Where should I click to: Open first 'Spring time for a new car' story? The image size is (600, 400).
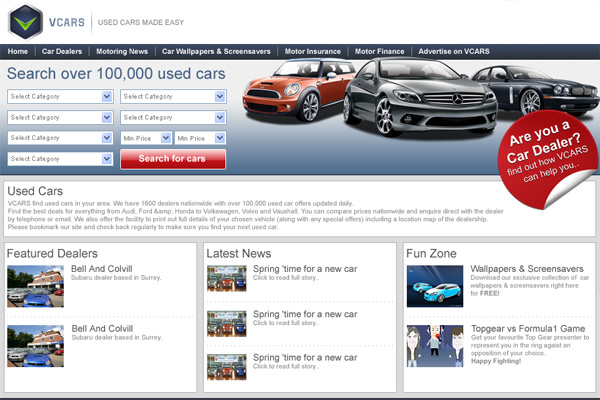click(x=305, y=269)
